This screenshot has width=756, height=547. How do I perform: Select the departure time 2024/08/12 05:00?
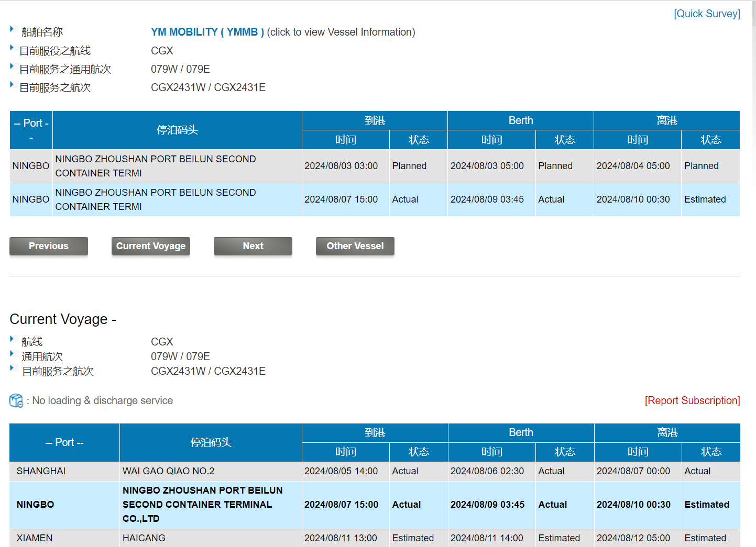pyautogui.click(x=633, y=538)
